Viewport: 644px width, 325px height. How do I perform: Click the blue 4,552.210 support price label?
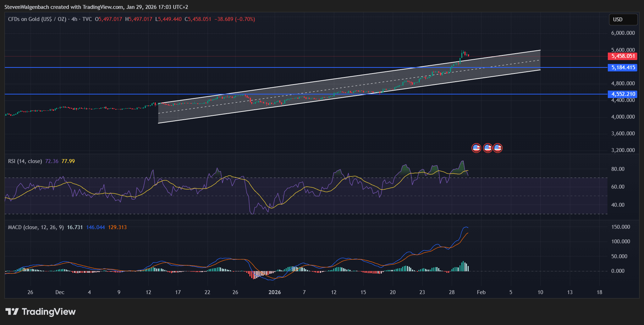click(623, 94)
